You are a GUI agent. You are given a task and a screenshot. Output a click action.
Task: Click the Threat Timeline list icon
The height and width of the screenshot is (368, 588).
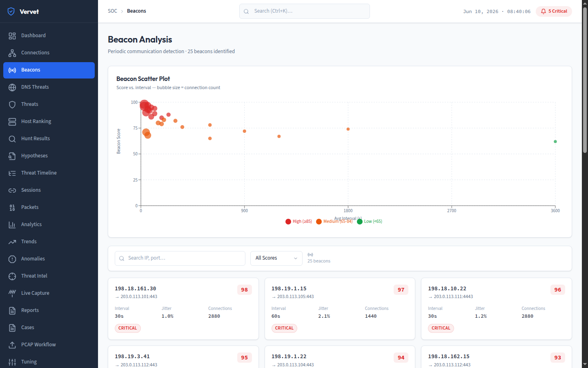coord(12,173)
